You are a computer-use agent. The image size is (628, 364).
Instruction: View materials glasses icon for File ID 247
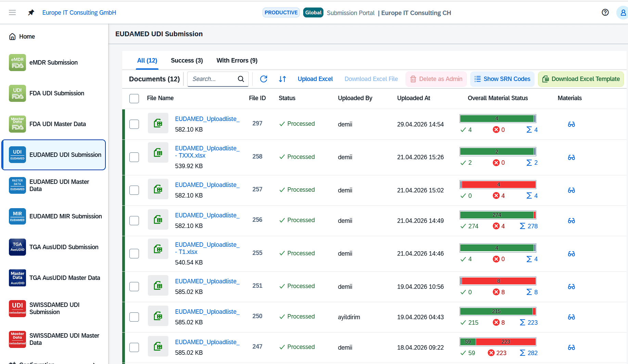(x=572, y=348)
